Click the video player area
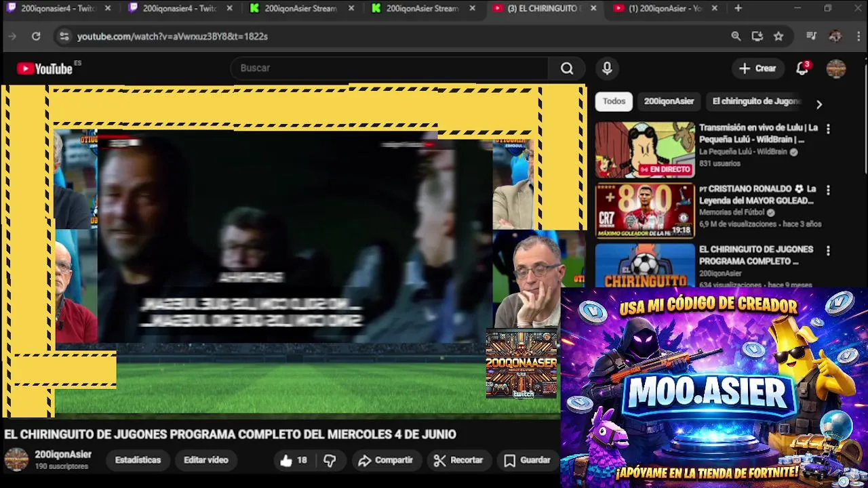The image size is (868, 488). pos(294,251)
